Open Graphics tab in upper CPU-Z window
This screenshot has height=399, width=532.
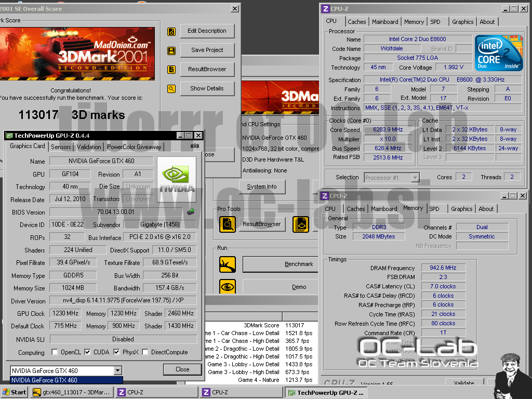(462, 22)
